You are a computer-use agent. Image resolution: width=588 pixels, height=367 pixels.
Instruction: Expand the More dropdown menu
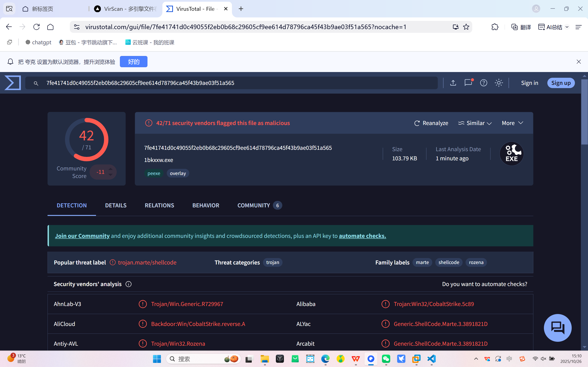click(x=512, y=123)
